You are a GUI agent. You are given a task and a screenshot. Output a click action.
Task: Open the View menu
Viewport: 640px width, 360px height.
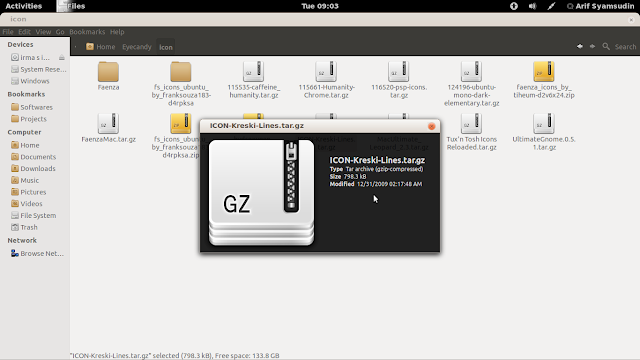click(43, 32)
